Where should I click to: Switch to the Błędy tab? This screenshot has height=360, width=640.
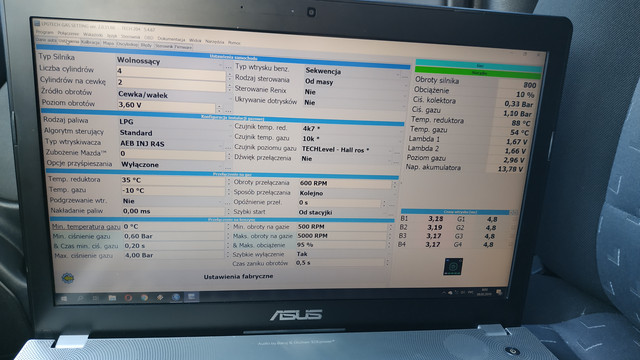pos(146,45)
